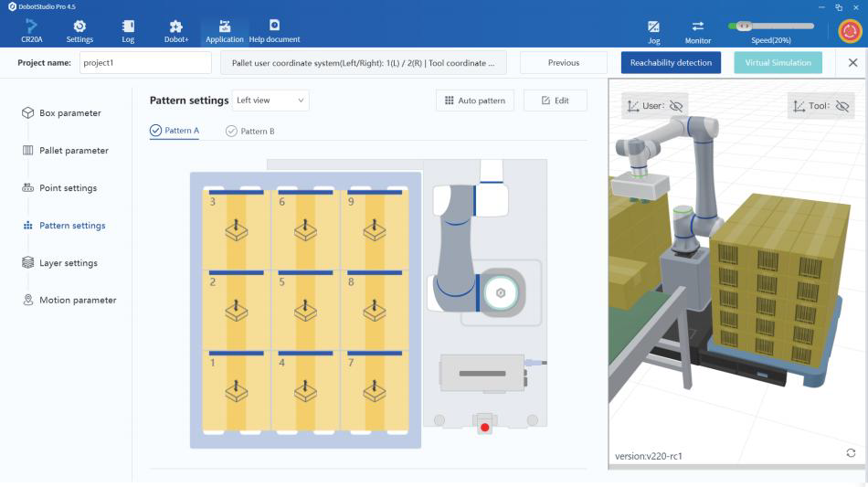Expand the Left view dropdown
868x487 pixels.
point(271,101)
